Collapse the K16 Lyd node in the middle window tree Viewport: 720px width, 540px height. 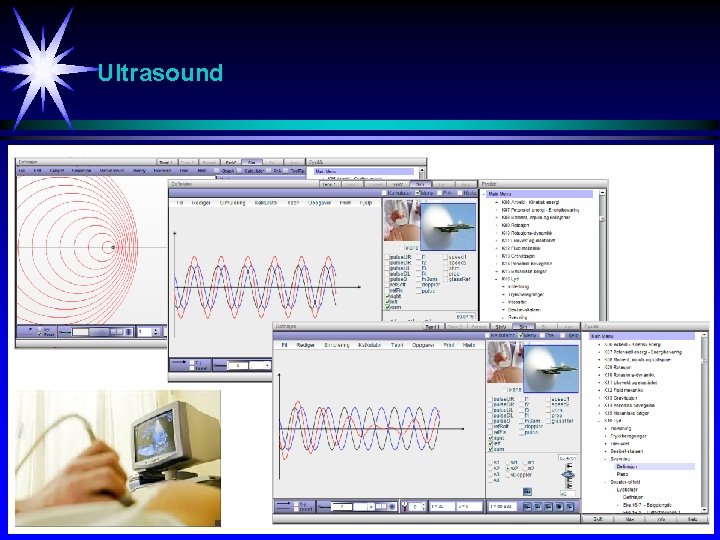(497, 279)
